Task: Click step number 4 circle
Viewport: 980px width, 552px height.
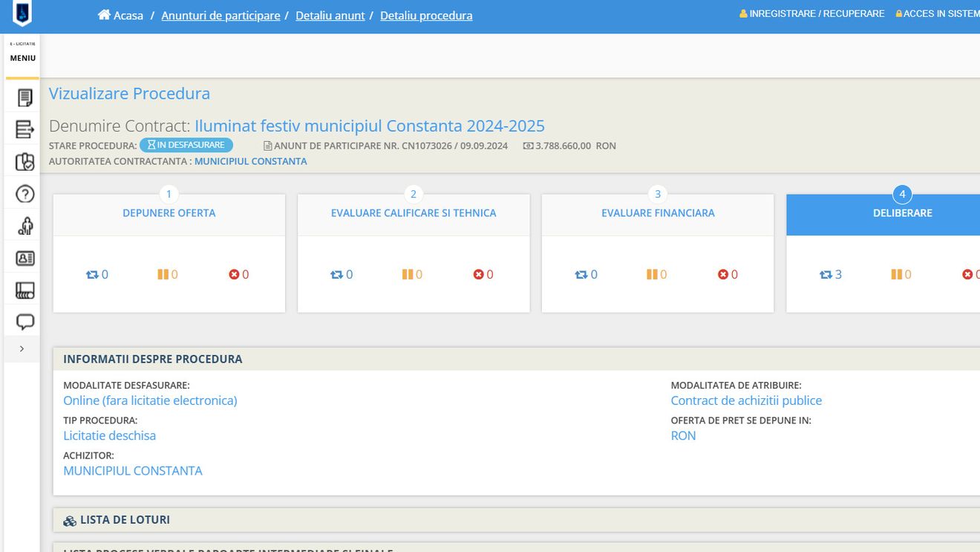Action: click(902, 194)
